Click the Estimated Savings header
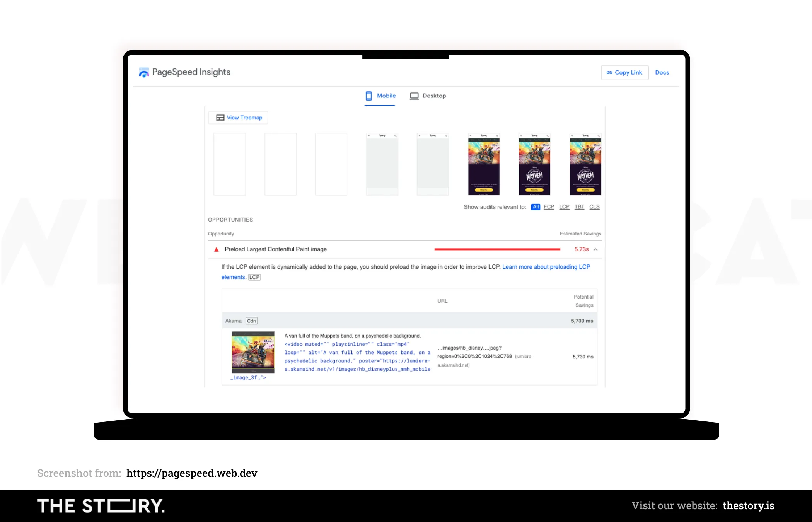 [x=580, y=234]
